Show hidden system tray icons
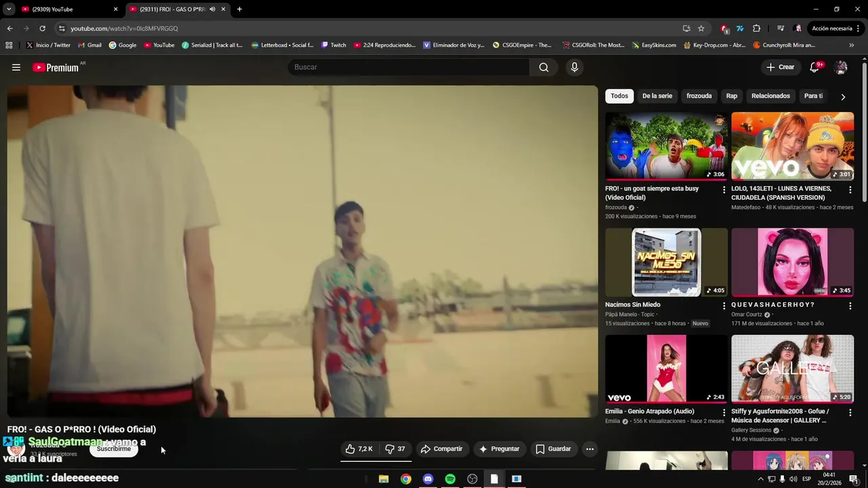This screenshot has height=488, width=868. click(x=760, y=479)
